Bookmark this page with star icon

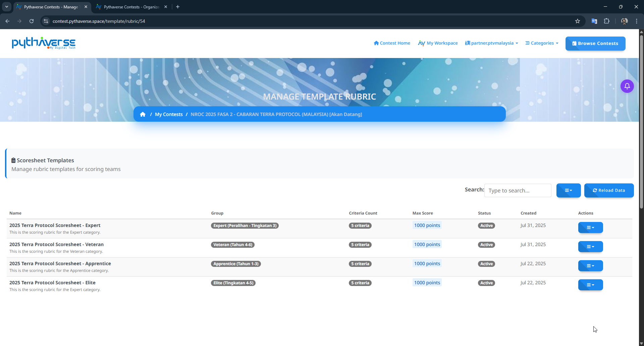578,21
